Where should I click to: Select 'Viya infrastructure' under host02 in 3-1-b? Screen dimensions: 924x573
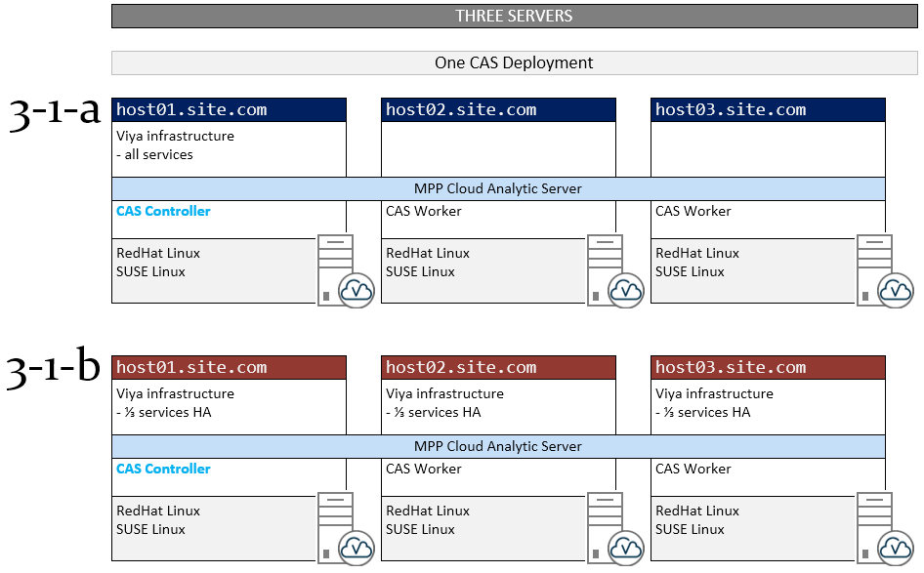(x=445, y=393)
